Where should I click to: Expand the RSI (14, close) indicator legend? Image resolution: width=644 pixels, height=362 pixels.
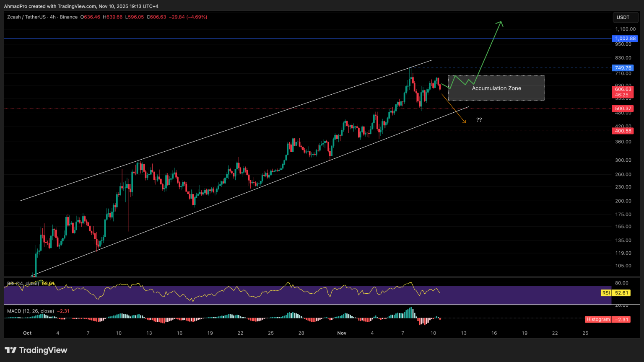(x=23, y=284)
